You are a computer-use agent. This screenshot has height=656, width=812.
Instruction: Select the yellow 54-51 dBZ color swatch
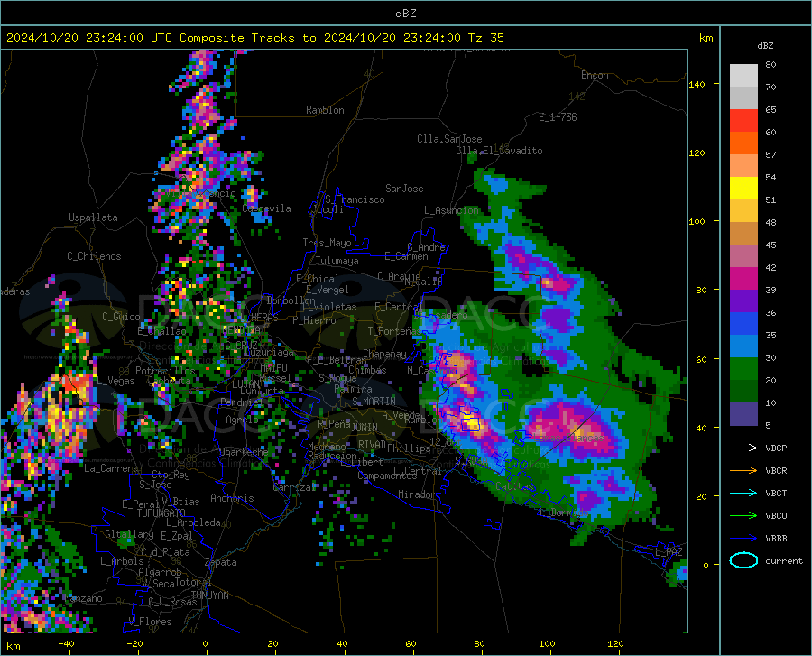pyautogui.click(x=743, y=189)
